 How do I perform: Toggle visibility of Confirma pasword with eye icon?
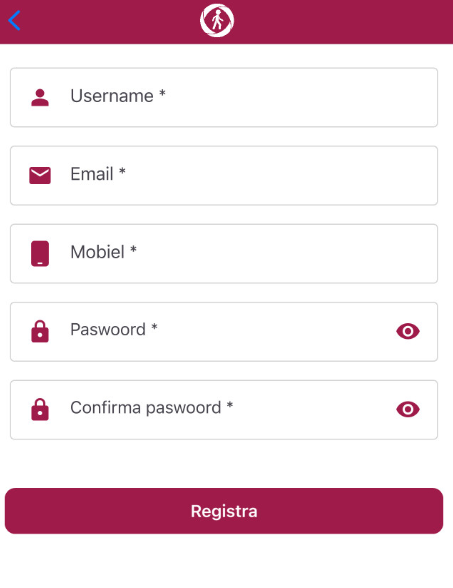(408, 410)
